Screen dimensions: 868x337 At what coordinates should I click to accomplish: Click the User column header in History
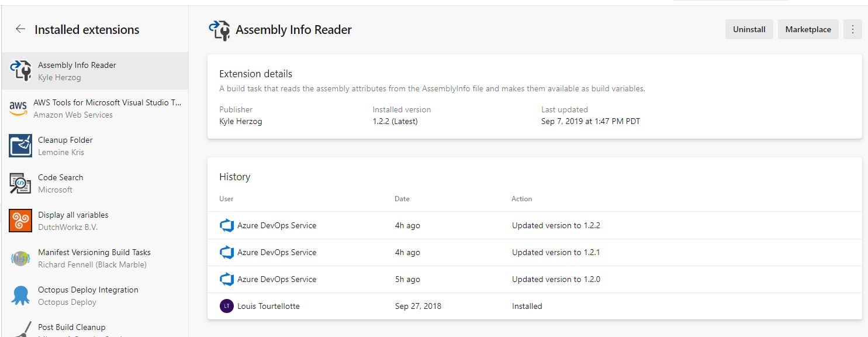226,198
